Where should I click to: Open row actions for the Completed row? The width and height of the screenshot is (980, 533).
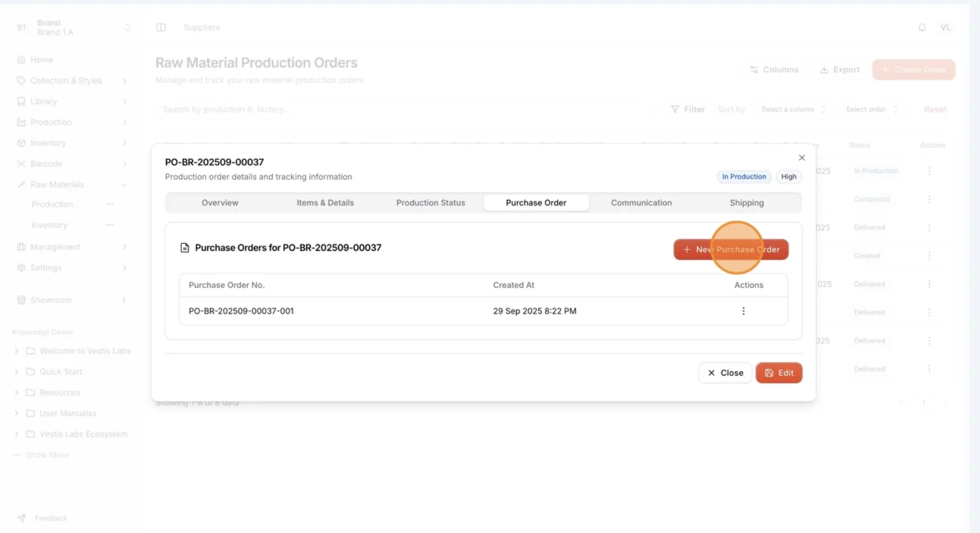(x=929, y=199)
